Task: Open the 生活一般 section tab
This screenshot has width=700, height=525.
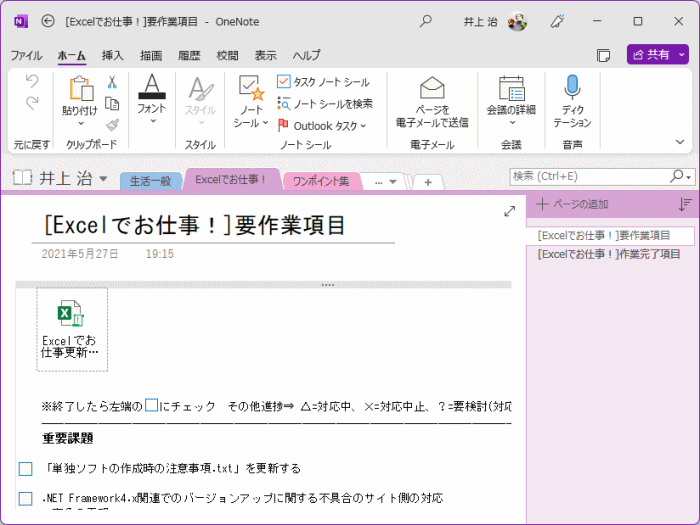Action: 151,181
